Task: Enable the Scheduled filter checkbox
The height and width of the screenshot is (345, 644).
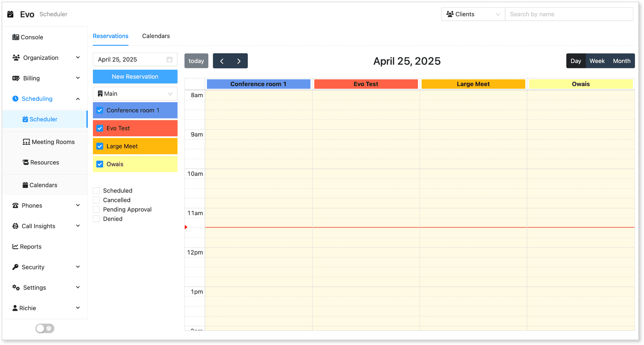Action: [96, 191]
